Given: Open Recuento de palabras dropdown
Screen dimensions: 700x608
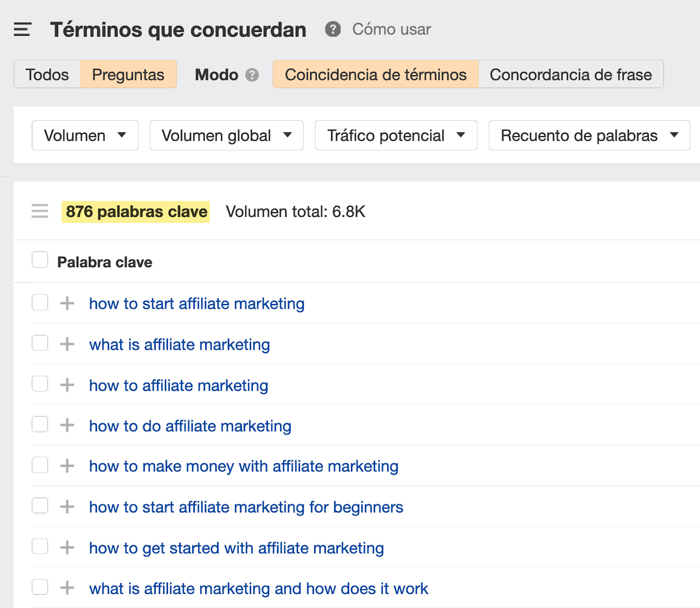Looking at the screenshot, I should pos(589,136).
